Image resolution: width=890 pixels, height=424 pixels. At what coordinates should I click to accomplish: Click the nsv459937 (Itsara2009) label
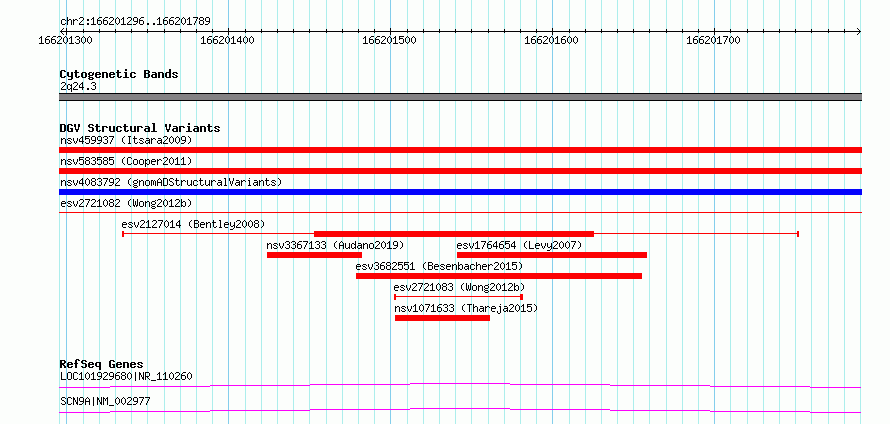pyautogui.click(x=126, y=140)
